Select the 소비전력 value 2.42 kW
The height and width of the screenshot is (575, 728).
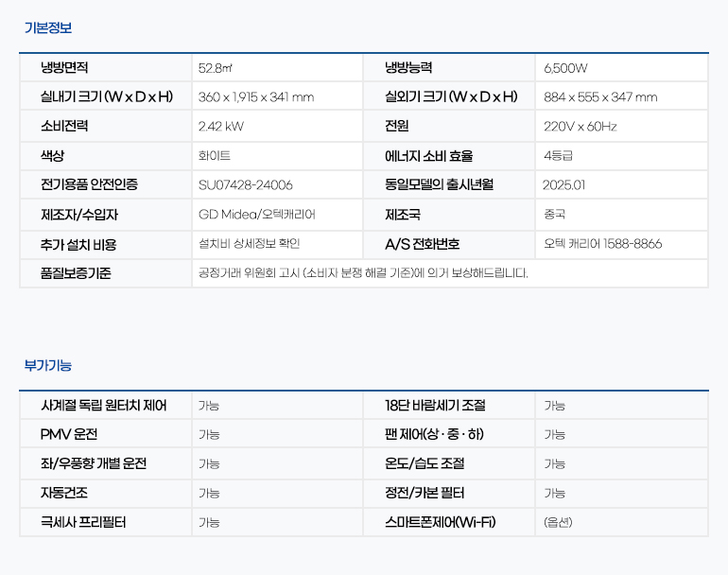220,127
